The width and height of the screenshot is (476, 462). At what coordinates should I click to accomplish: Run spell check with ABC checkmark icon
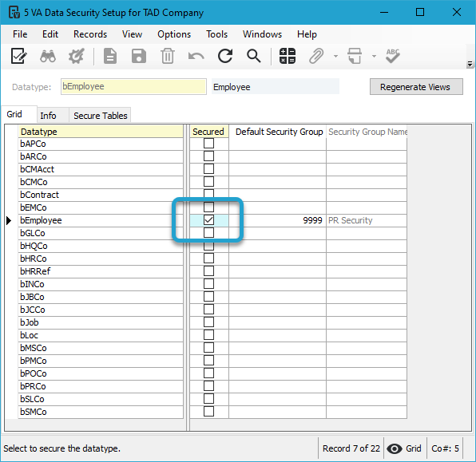(393, 56)
